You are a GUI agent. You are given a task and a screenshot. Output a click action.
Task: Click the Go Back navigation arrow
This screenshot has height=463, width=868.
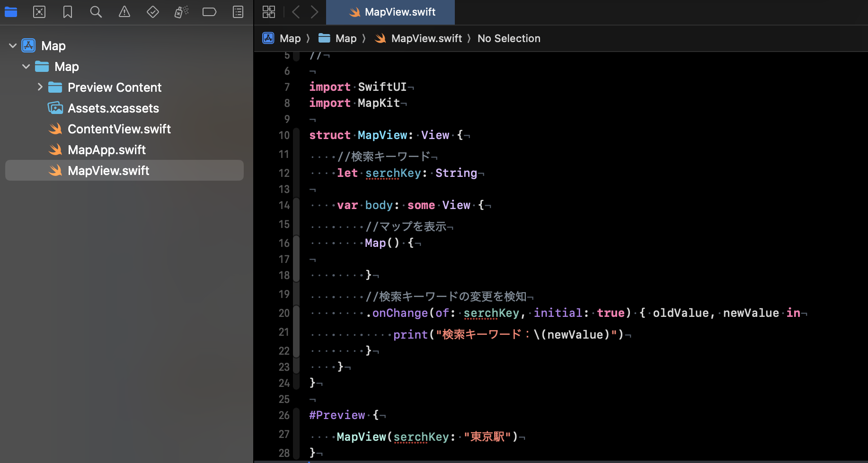click(296, 12)
